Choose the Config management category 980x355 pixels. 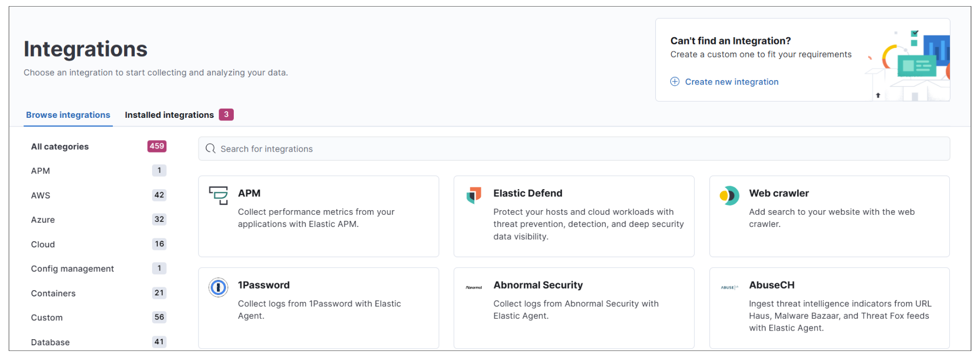(x=99, y=269)
